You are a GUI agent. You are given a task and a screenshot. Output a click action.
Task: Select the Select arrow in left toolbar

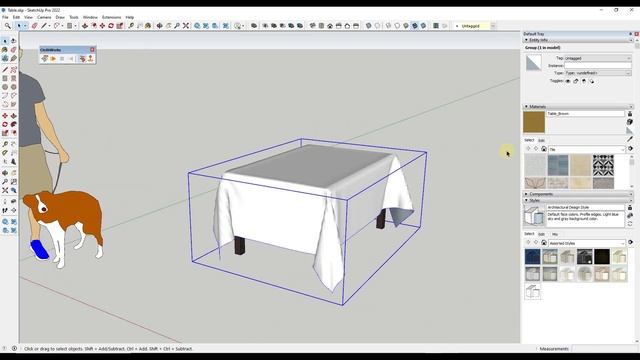[5, 41]
